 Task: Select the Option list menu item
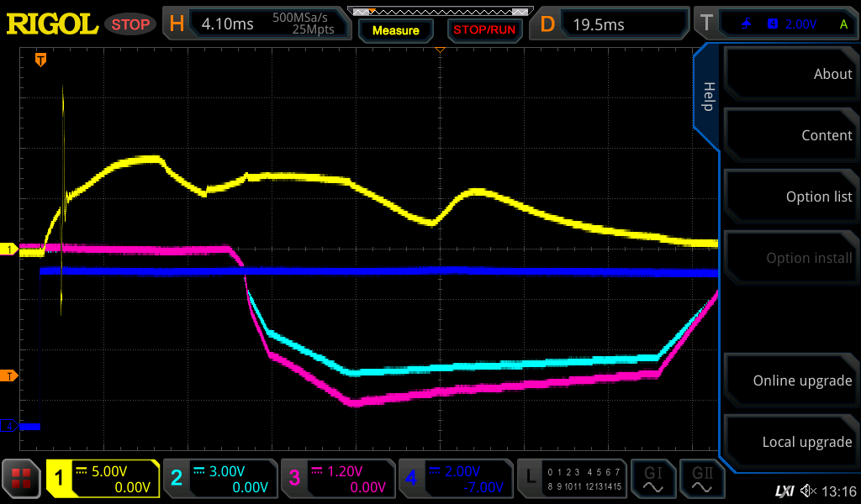(790, 197)
